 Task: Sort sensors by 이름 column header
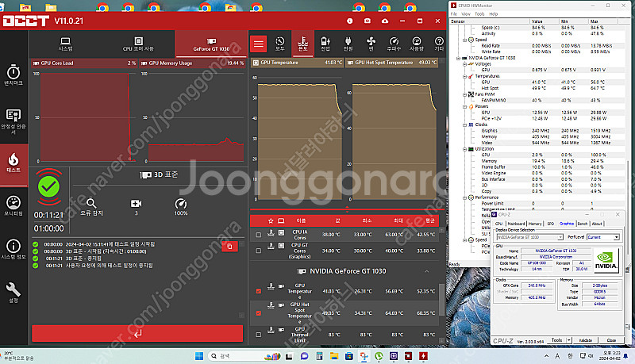[301, 220]
